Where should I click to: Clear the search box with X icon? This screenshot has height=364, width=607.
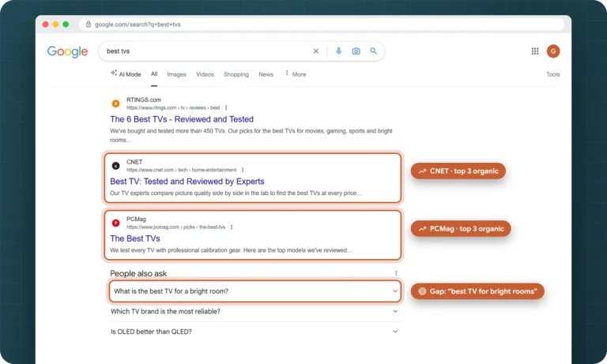tap(316, 51)
